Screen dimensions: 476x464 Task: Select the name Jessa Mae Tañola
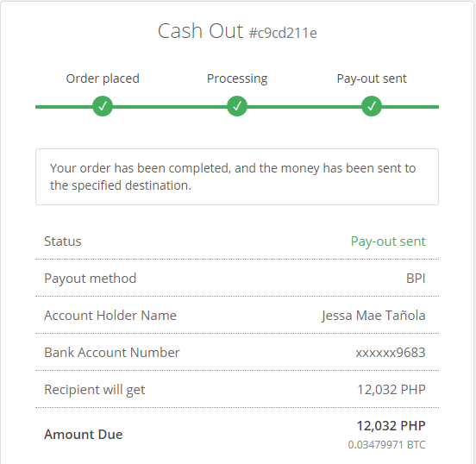[x=373, y=315]
